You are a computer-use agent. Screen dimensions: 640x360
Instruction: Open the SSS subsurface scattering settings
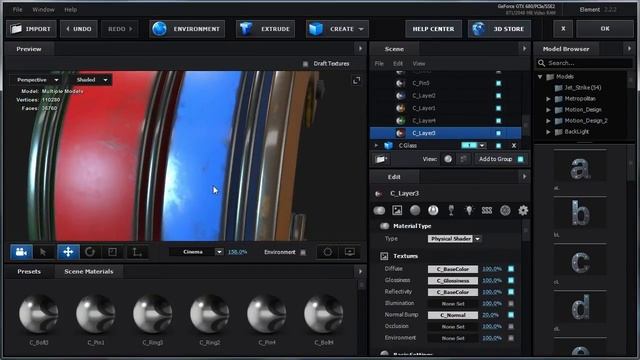coord(487,210)
